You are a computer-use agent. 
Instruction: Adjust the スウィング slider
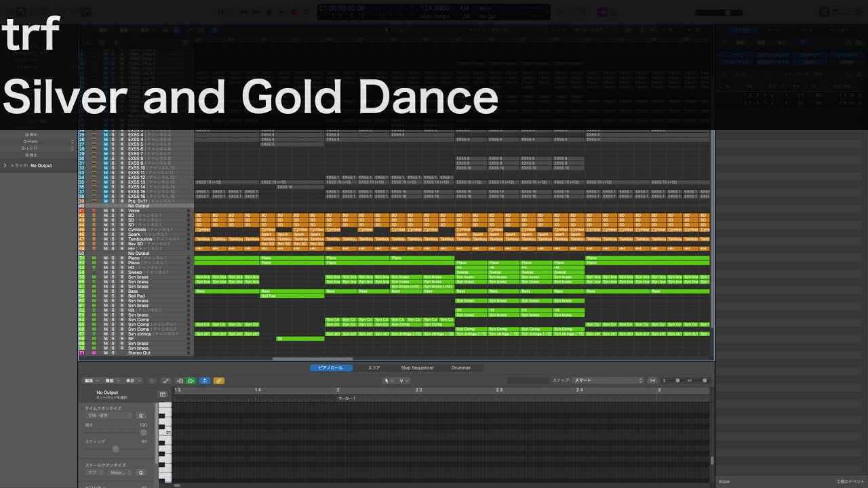click(115, 449)
